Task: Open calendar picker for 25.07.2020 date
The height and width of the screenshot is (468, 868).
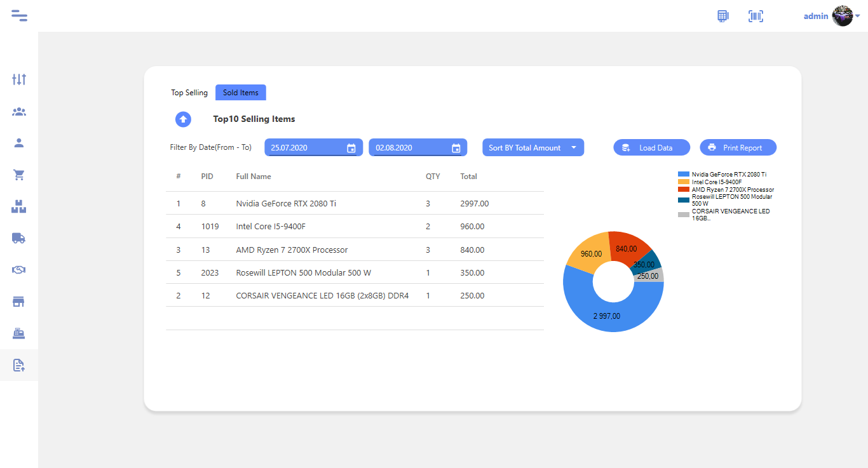Action: pos(351,148)
